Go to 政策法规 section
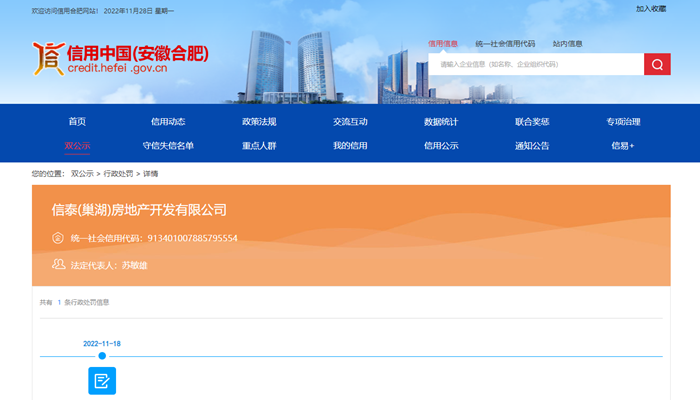This screenshot has width=700, height=400. [x=259, y=122]
